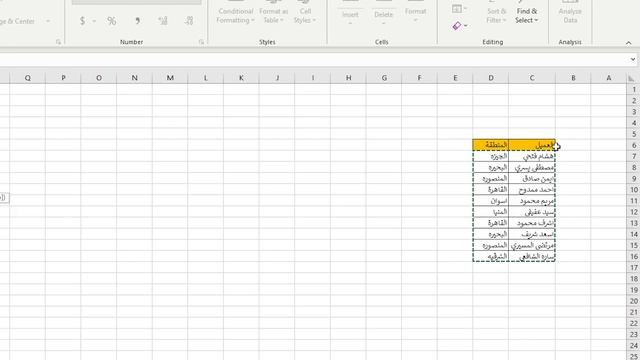Click the Decrease Decimal icon
Screen dimensions: 640x360
point(189,21)
